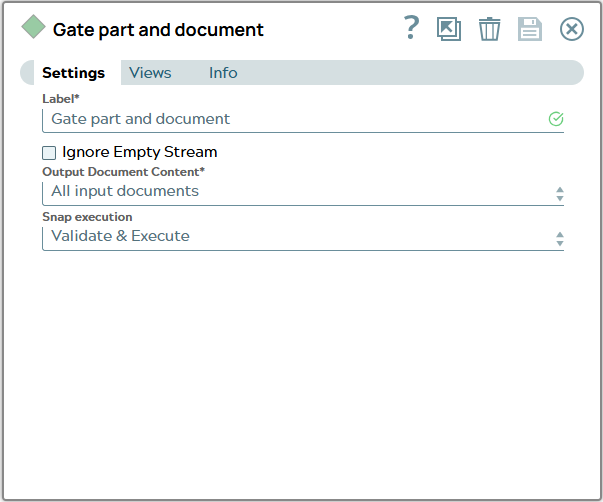603x502 pixels.
Task: Click the green validation checkmark icon
Action: tap(556, 119)
